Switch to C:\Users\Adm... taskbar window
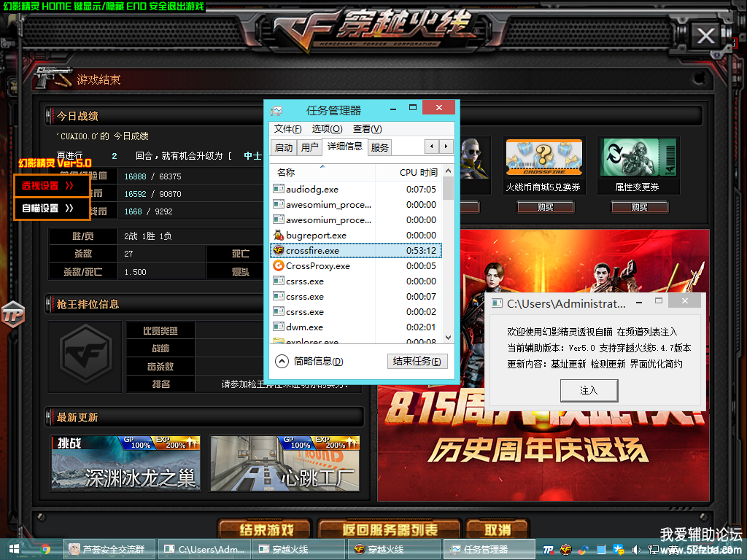The image size is (747, 560). [x=205, y=549]
